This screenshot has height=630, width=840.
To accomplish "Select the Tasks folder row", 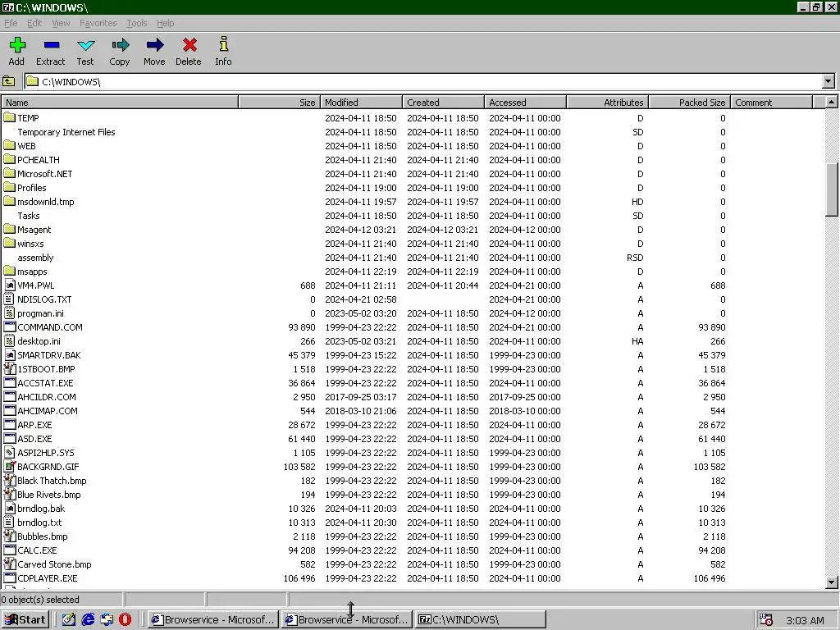I will pyautogui.click(x=413, y=216).
